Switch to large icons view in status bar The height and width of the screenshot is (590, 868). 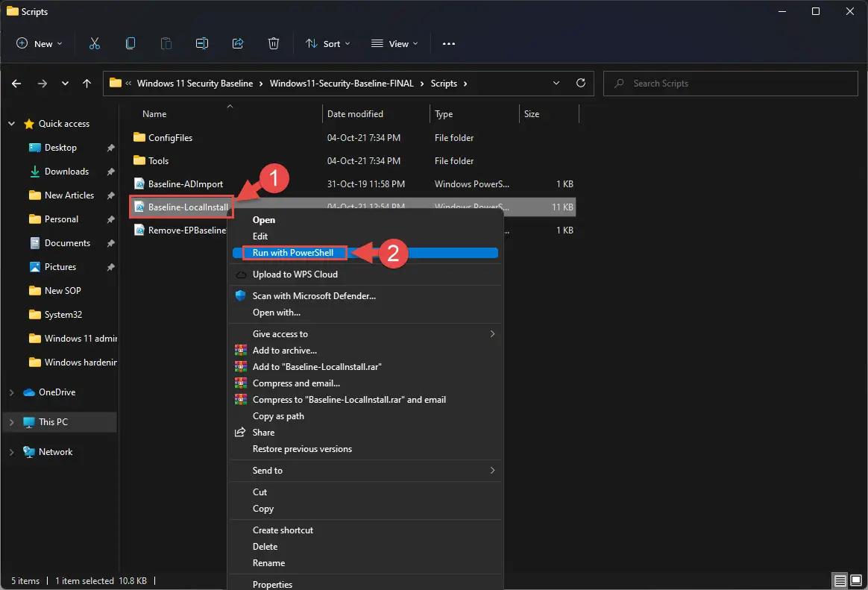(856, 580)
